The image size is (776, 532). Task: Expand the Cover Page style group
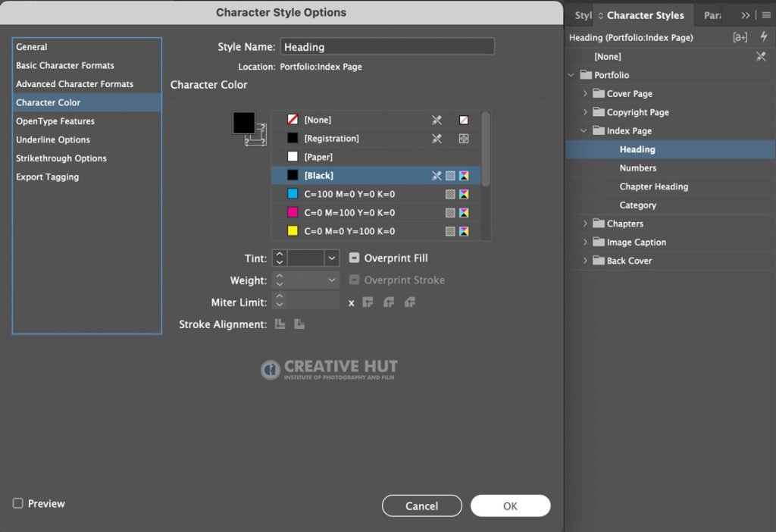coord(585,93)
